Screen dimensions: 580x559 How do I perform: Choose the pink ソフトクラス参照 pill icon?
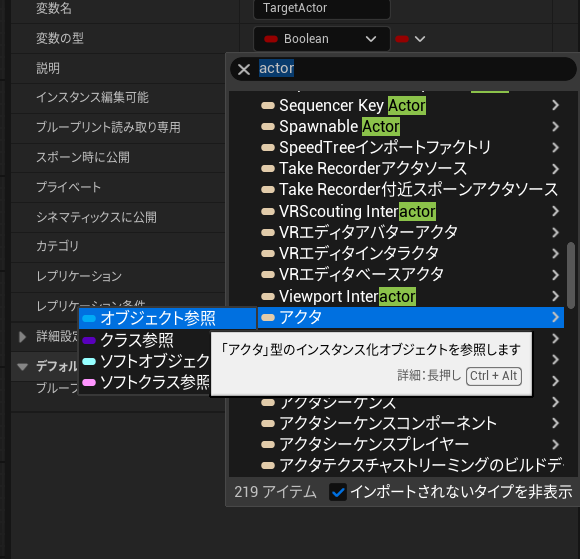[x=89, y=383]
